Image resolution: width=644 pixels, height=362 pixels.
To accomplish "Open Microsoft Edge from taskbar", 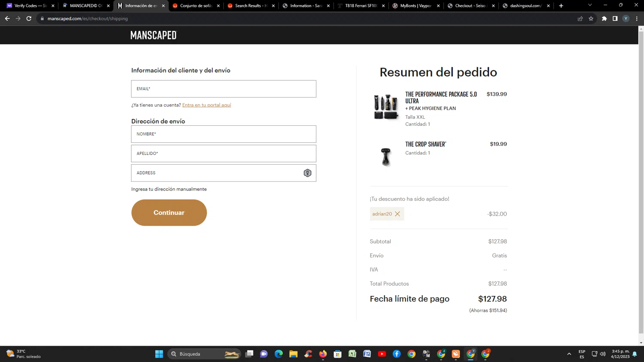I will (x=279, y=354).
